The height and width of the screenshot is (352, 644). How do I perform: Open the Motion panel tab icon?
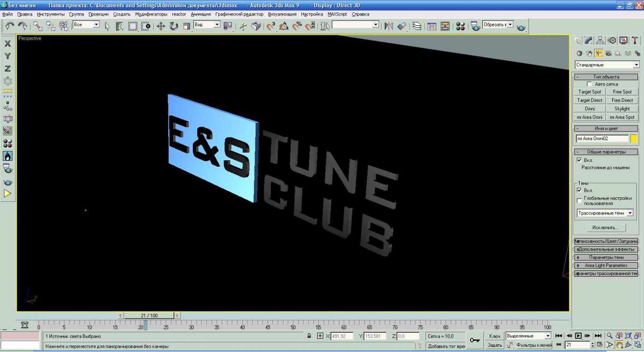pyautogui.click(x=612, y=40)
